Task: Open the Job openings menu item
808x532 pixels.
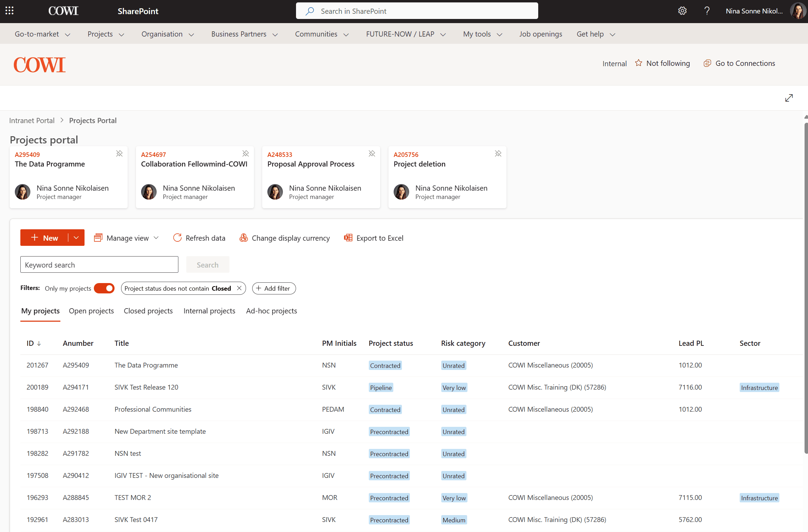Action: coord(540,34)
